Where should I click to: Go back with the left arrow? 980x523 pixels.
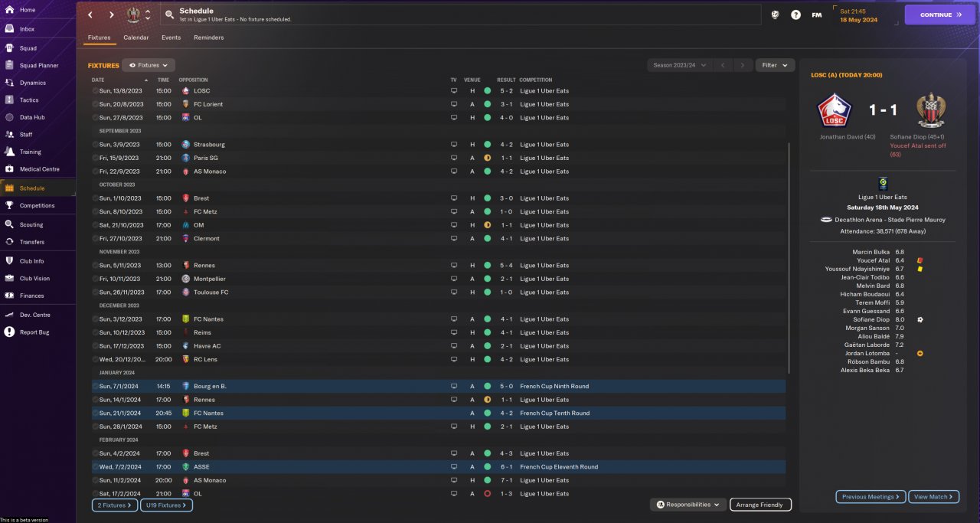90,15
